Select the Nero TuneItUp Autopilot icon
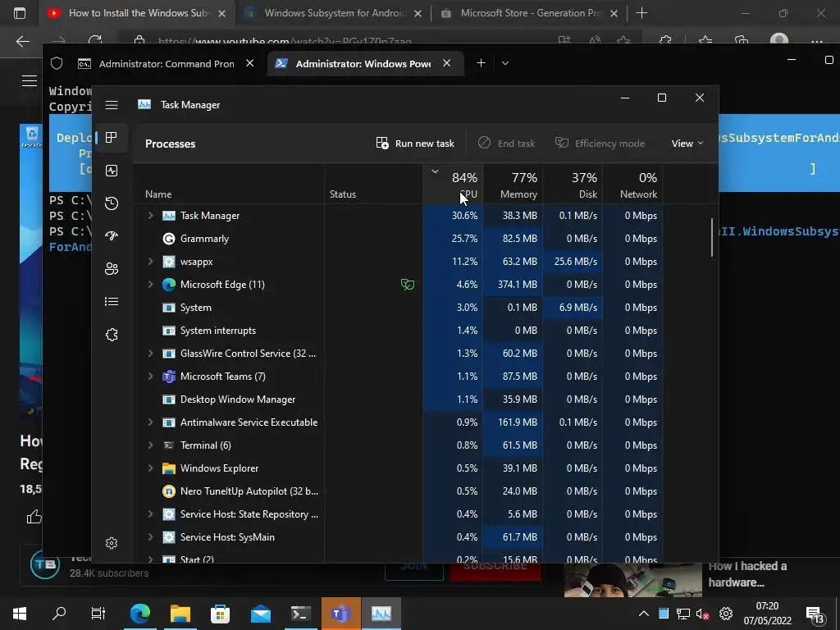Image resolution: width=840 pixels, height=630 pixels. (169, 491)
